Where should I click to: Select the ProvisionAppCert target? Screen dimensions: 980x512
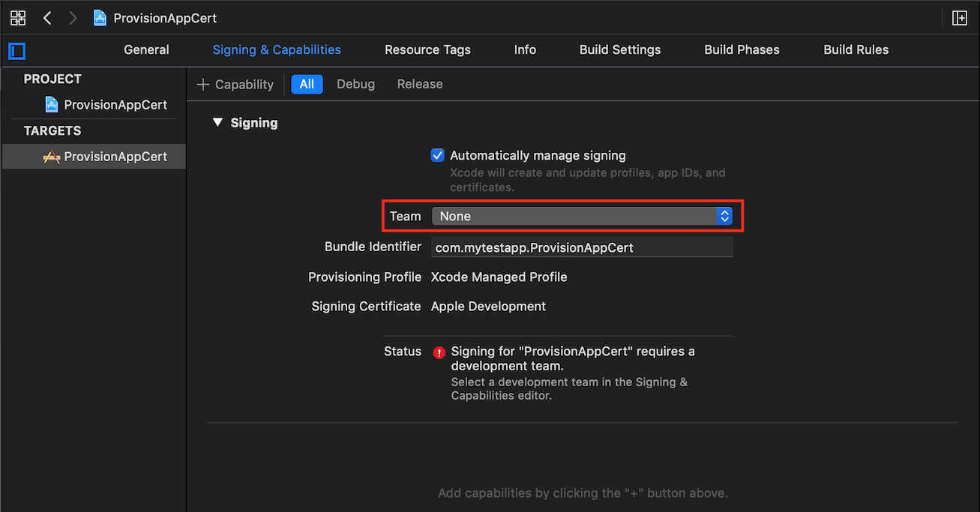coord(115,157)
